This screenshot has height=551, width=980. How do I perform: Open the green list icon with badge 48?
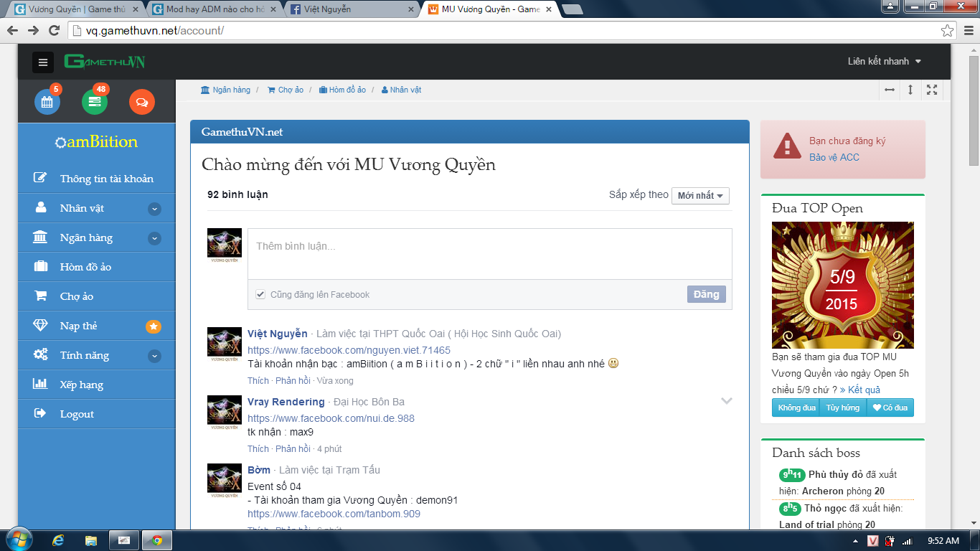94,102
